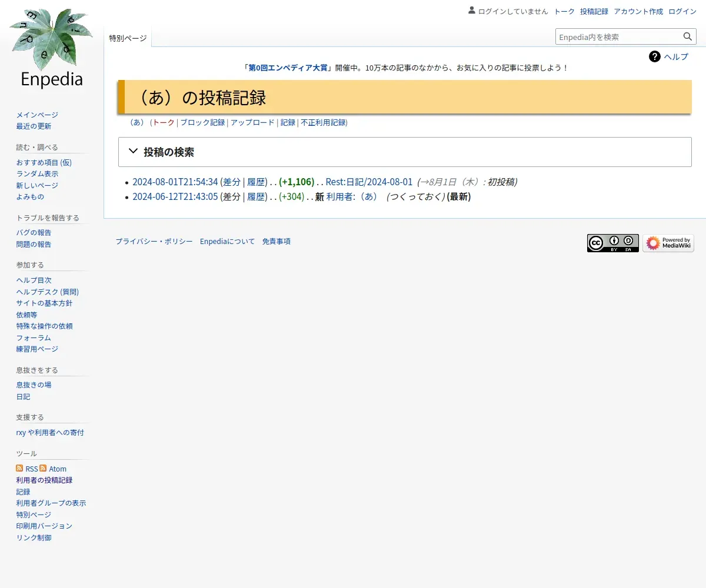Open 問題の報告 link
The width and height of the screenshot is (706, 588).
click(34, 244)
